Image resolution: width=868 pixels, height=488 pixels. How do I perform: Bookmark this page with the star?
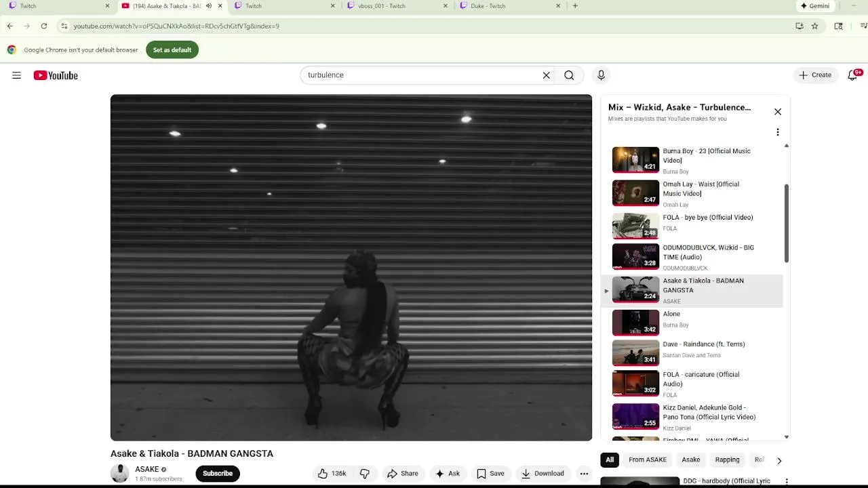coord(815,26)
